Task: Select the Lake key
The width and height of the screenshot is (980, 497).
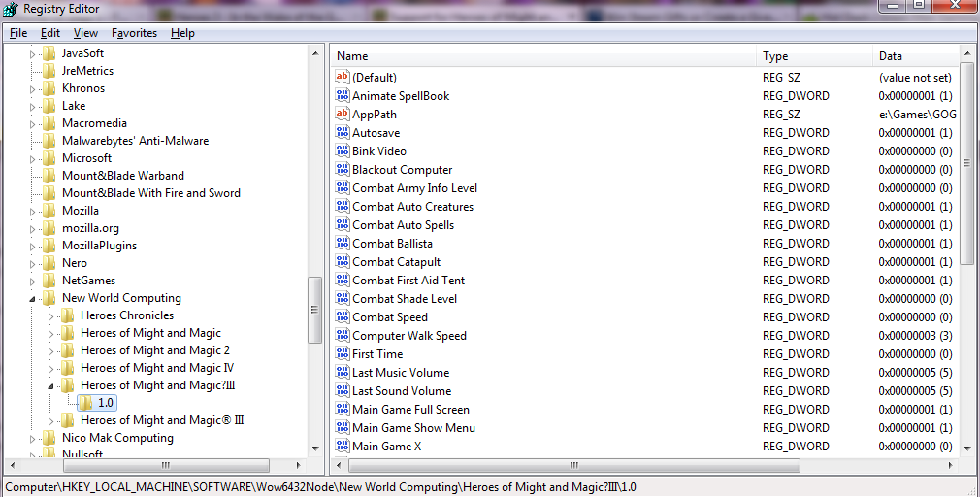Action: pyautogui.click(x=74, y=106)
